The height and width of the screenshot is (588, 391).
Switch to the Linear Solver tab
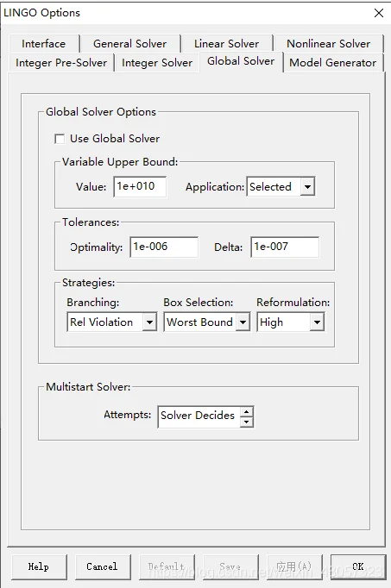tap(227, 44)
